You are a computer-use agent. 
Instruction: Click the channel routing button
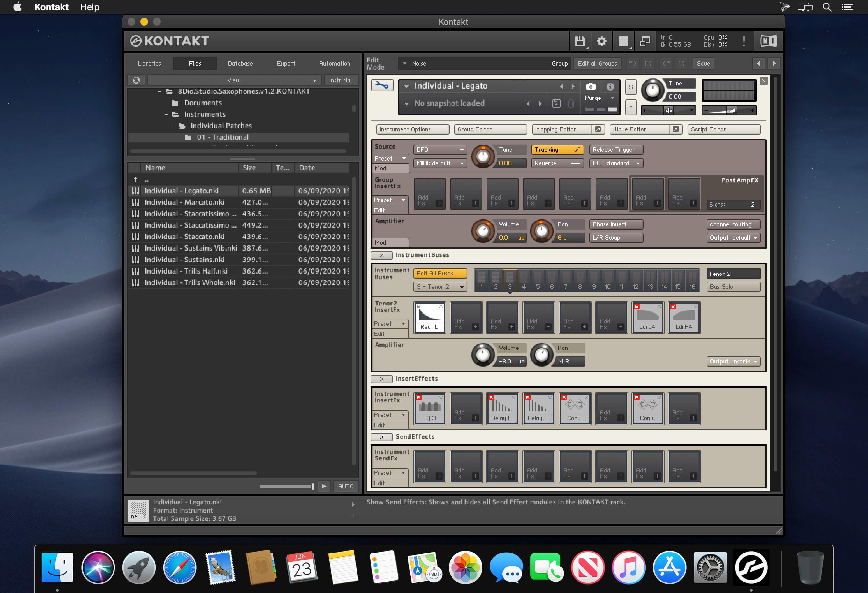(733, 224)
